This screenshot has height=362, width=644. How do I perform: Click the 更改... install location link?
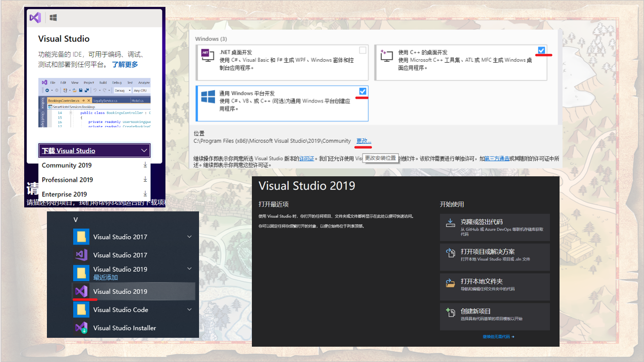(x=364, y=141)
